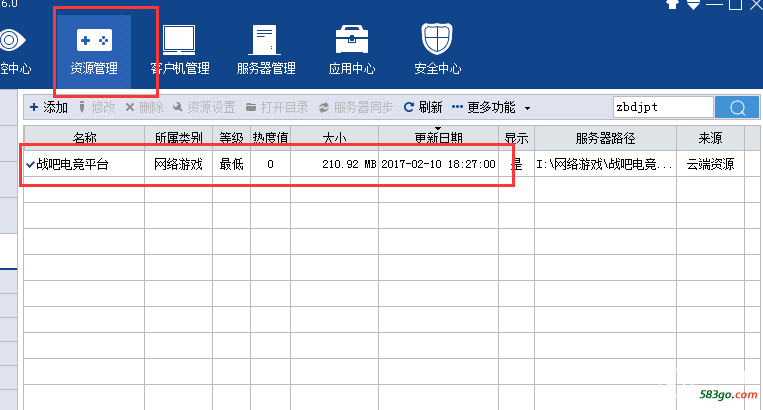
Task: Click the 0 热度值 cell
Action: tap(271, 164)
